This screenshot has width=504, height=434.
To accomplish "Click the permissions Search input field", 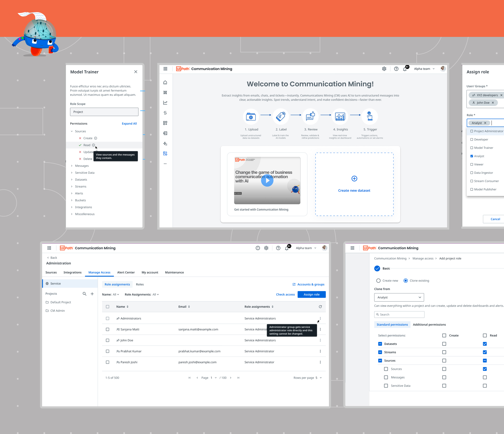I will click(399, 314).
